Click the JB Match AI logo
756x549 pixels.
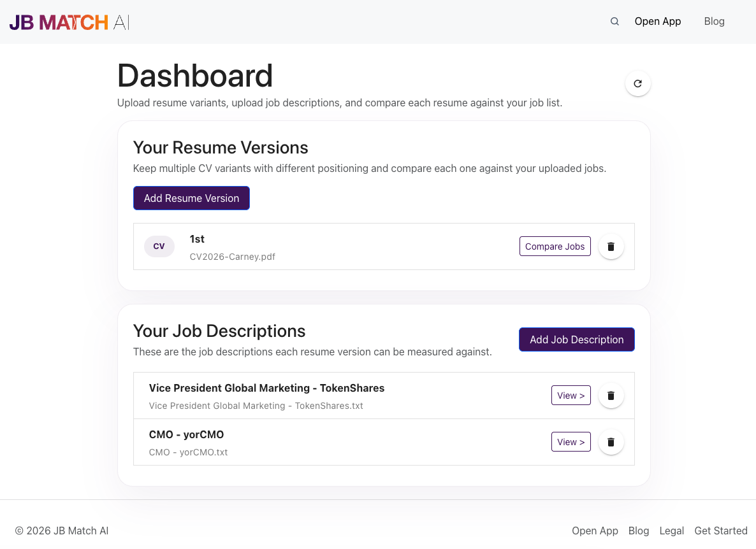pos(68,21)
